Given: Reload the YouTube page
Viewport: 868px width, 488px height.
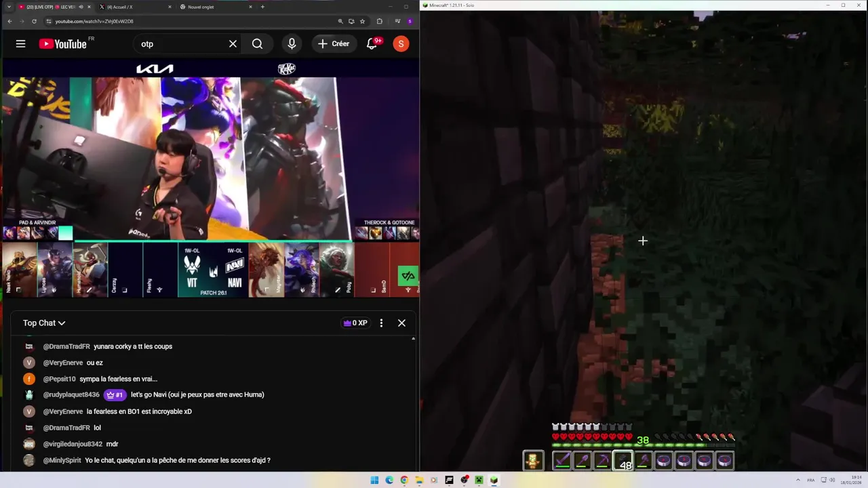Looking at the screenshot, I should pyautogui.click(x=34, y=22).
